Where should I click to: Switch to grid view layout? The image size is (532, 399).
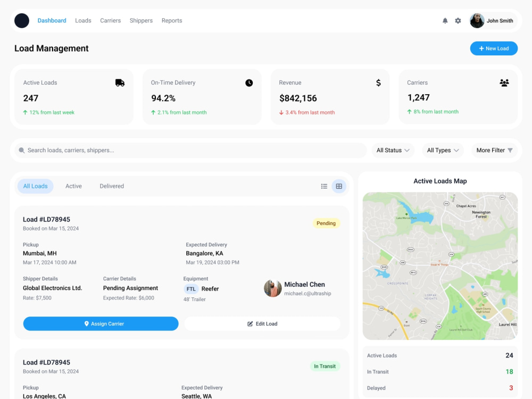tap(338, 186)
